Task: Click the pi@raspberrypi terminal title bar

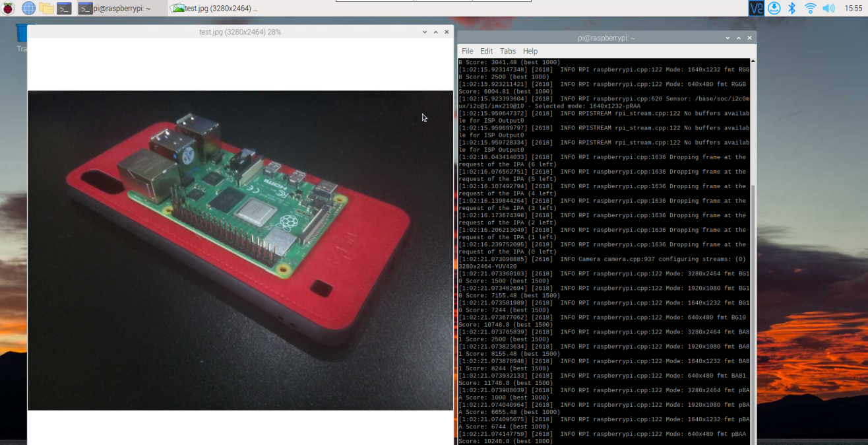Action: [x=607, y=38]
